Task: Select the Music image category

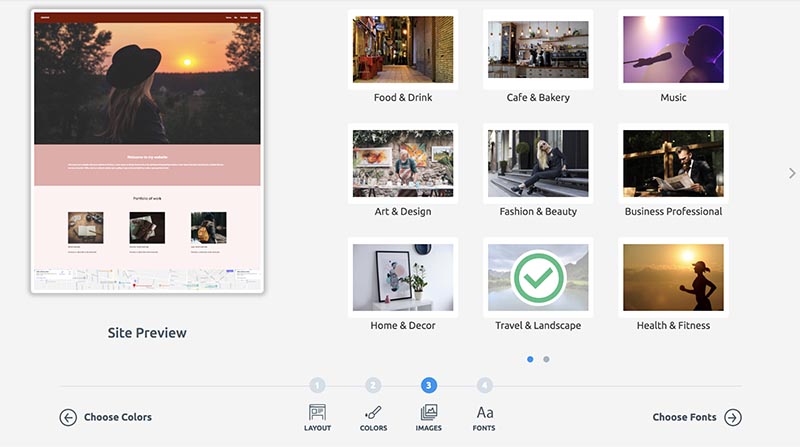Action: point(673,50)
